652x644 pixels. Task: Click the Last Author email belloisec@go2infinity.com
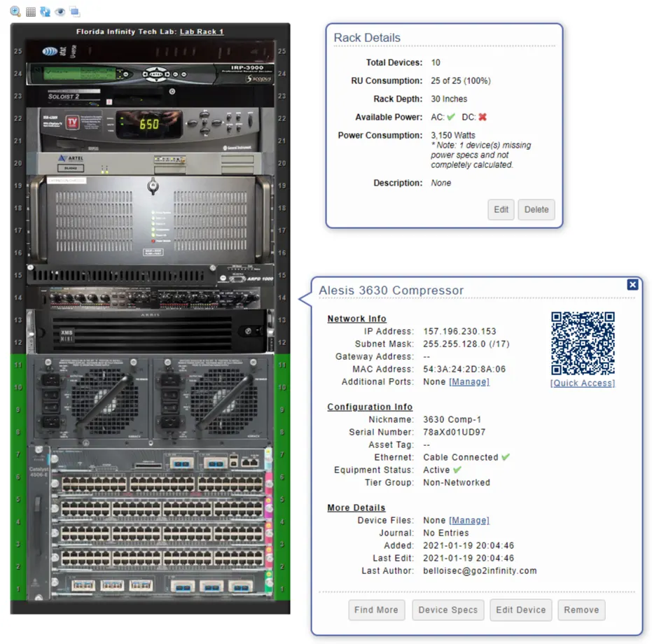coord(480,570)
